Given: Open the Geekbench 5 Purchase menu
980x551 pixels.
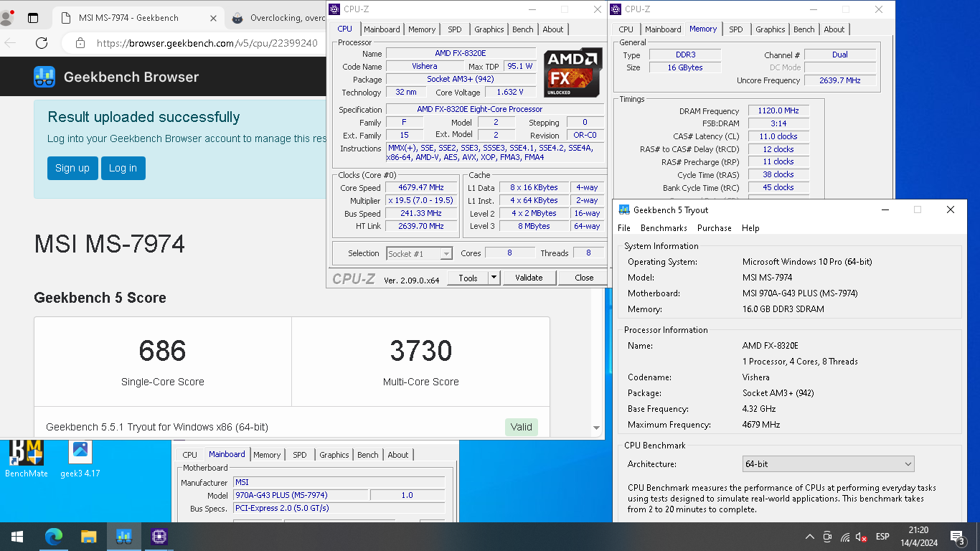Looking at the screenshot, I should [x=715, y=228].
